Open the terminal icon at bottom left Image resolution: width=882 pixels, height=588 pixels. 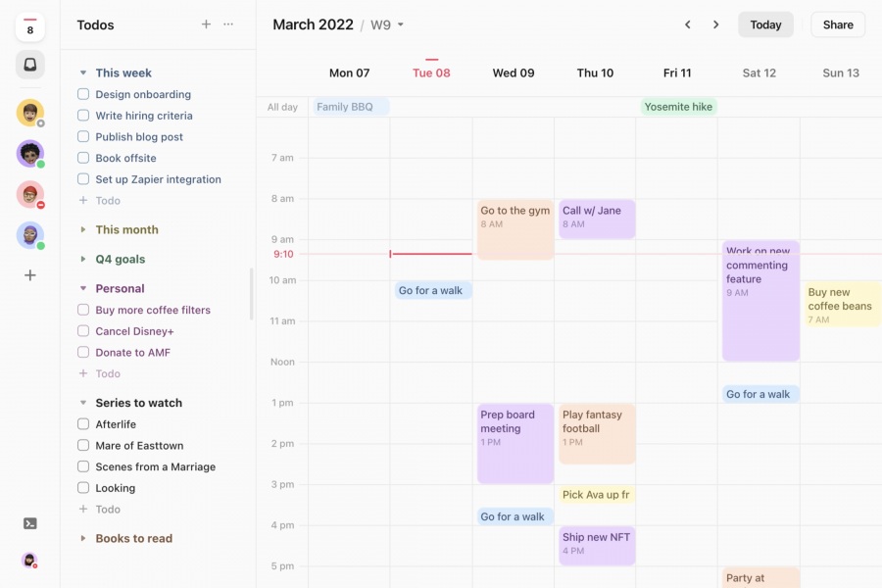click(29, 522)
